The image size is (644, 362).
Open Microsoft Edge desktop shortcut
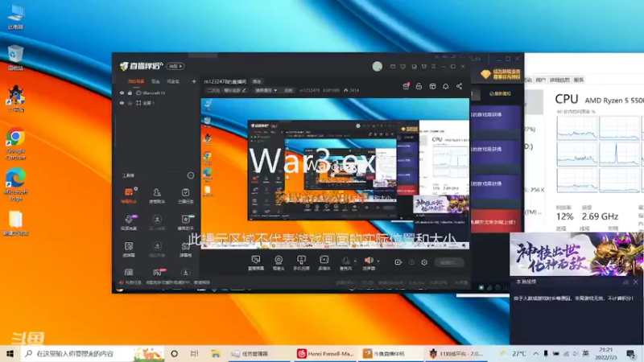click(15, 185)
